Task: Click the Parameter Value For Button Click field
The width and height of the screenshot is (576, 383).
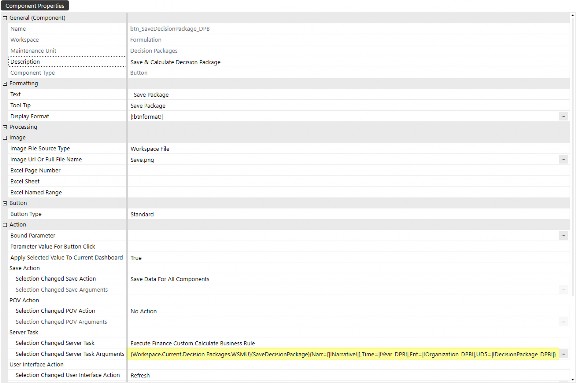Action: pyautogui.click(x=349, y=246)
